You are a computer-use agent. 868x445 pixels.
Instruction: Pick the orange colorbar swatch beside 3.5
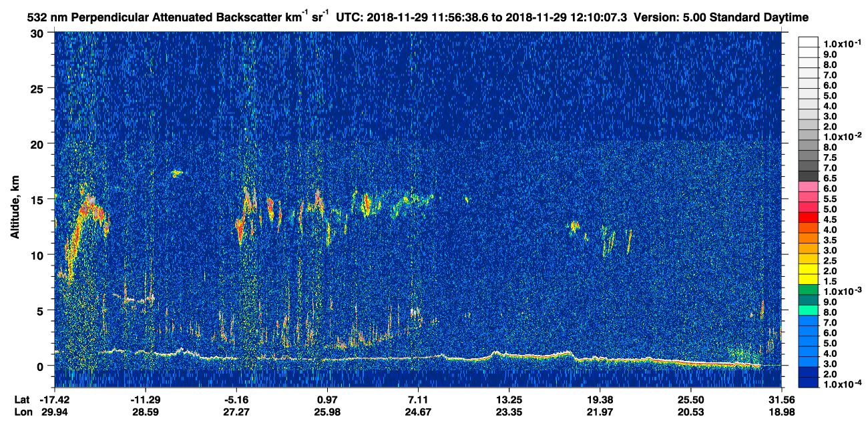coord(809,238)
